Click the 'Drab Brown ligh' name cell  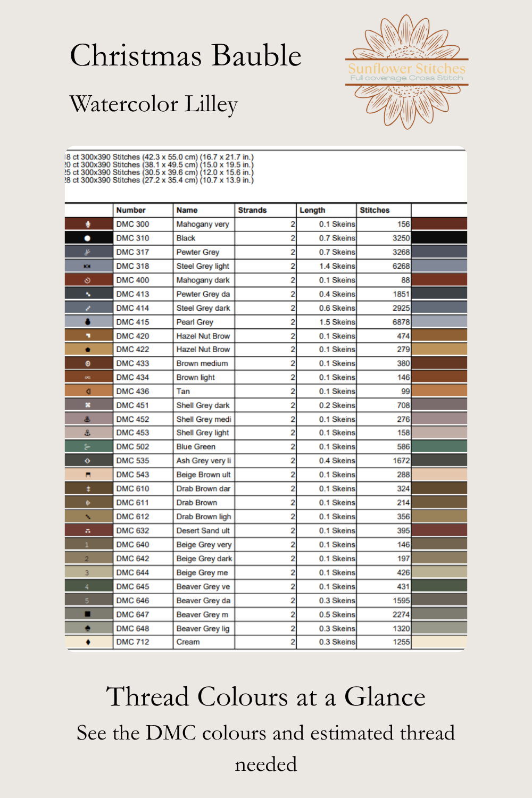(x=204, y=517)
